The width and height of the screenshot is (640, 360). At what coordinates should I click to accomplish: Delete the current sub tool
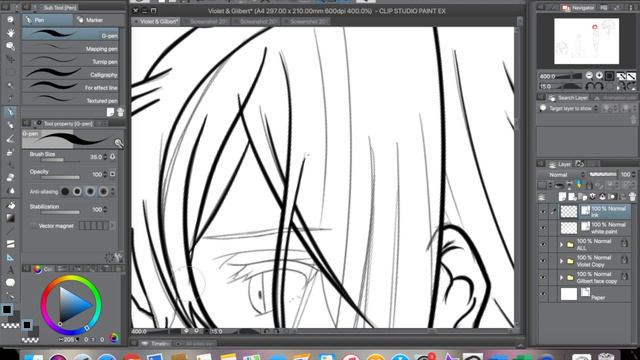click(120, 112)
